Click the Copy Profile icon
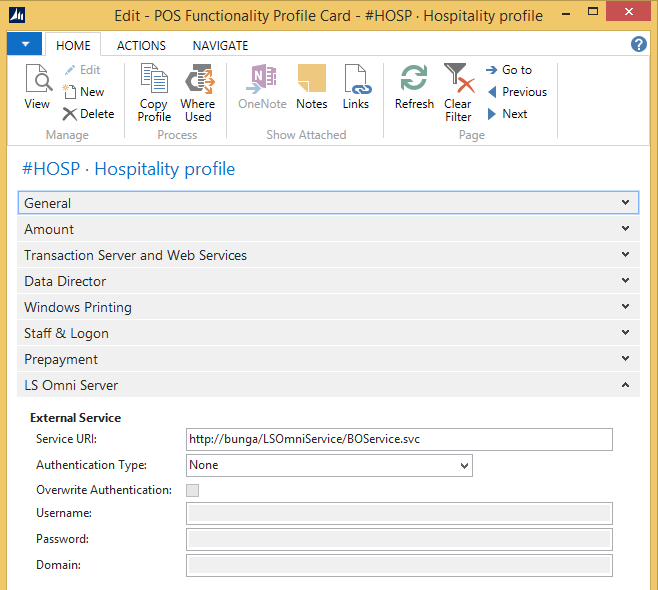 (154, 92)
